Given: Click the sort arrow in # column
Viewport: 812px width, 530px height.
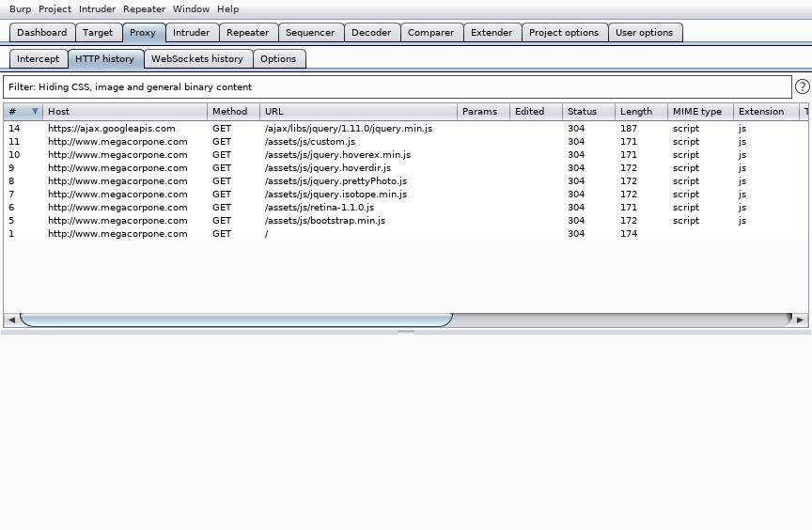Looking at the screenshot, I should pos(36,112).
